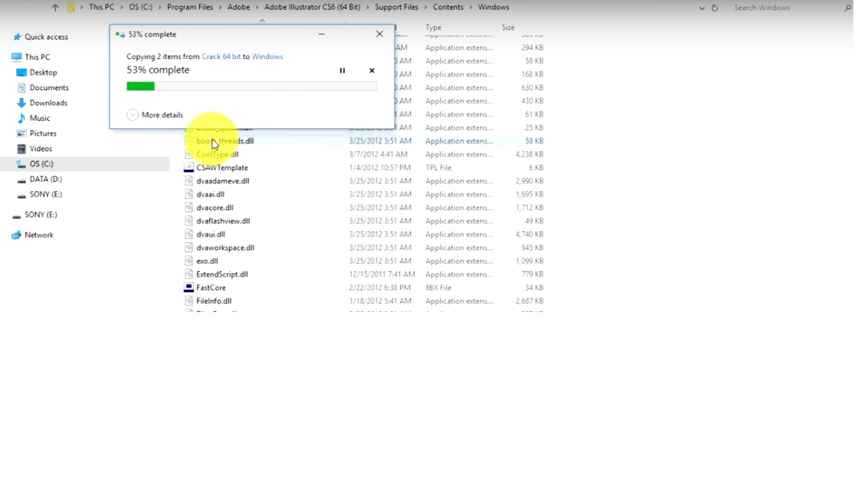Click the CSAWTemplate file icon
The image size is (868, 488).
(x=189, y=168)
